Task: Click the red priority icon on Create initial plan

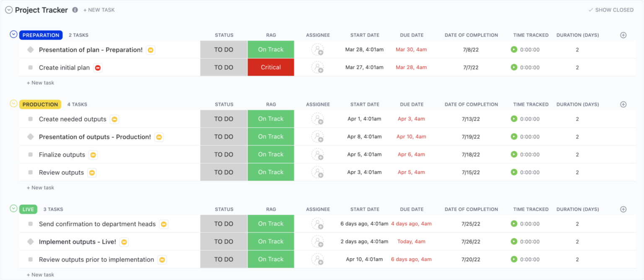Action: point(97,67)
